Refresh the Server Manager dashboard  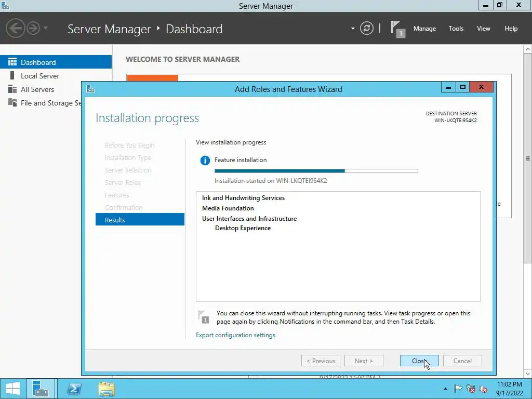pos(366,28)
